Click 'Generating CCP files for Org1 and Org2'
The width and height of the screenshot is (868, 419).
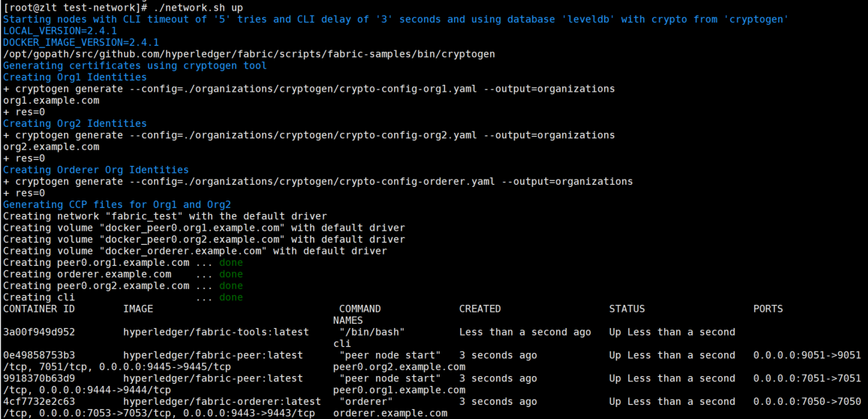pyautogui.click(x=117, y=204)
